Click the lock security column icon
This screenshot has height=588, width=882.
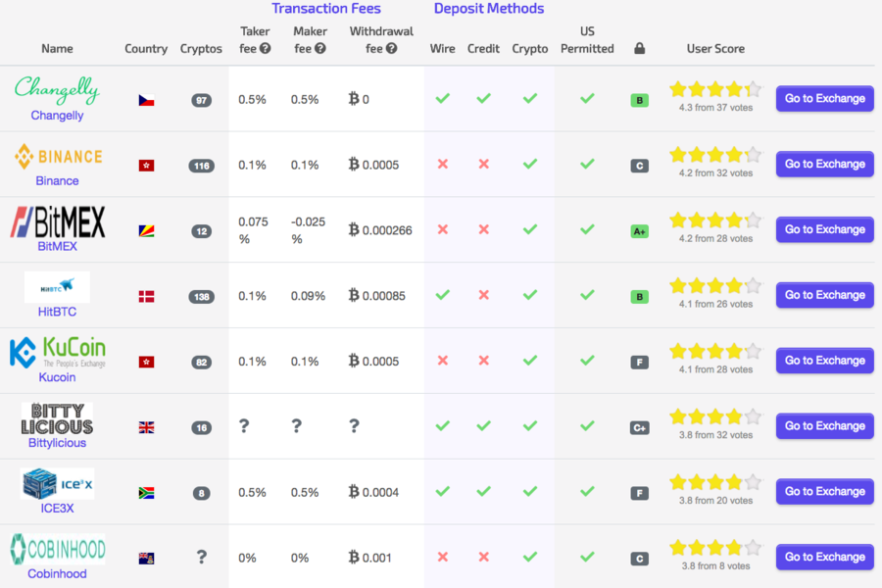pos(639,48)
